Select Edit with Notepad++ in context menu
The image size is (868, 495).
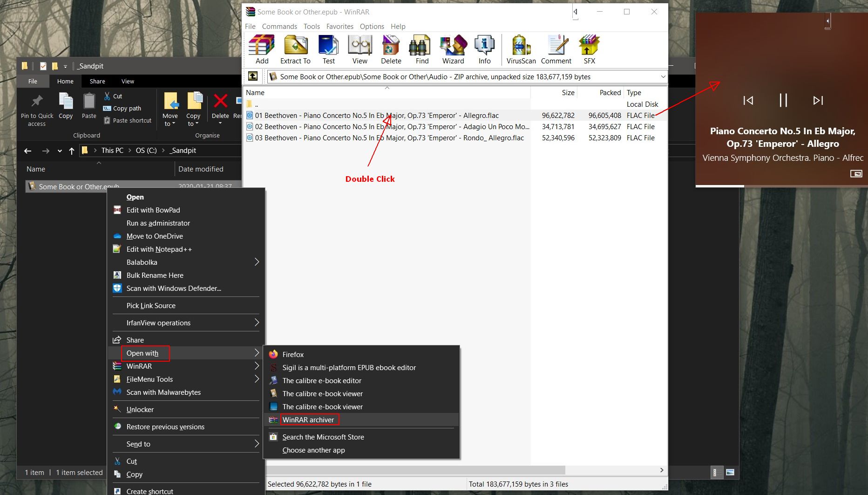[x=186, y=249]
